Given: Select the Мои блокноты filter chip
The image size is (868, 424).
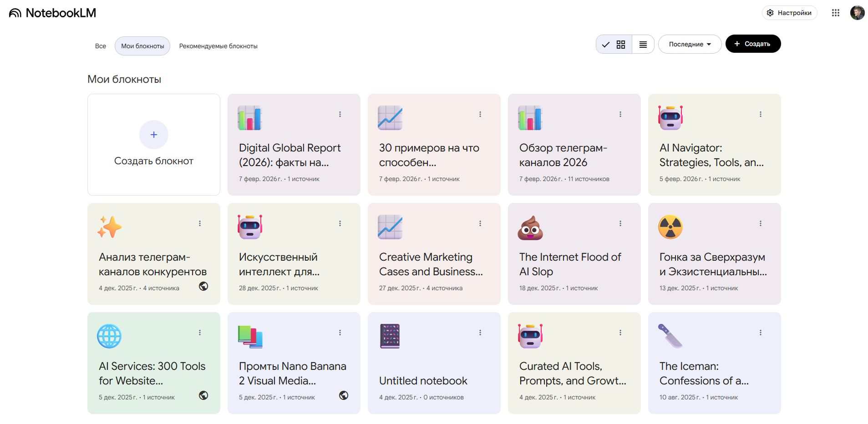Looking at the screenshot, I should click(x=142, y=46).
